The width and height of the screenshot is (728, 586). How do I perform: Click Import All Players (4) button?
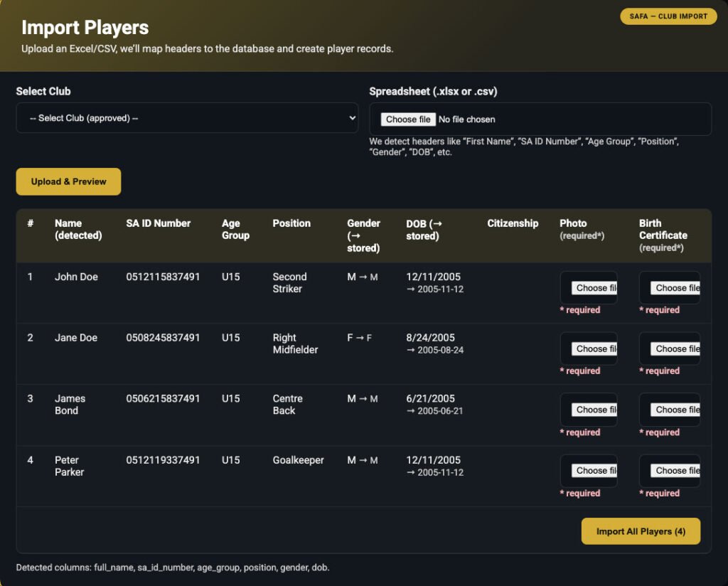(641, 531)
